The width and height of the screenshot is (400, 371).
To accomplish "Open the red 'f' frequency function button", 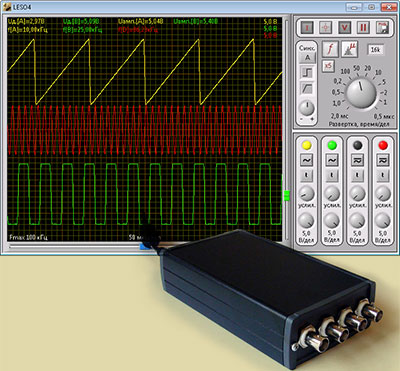I will [x=330, y=49].
